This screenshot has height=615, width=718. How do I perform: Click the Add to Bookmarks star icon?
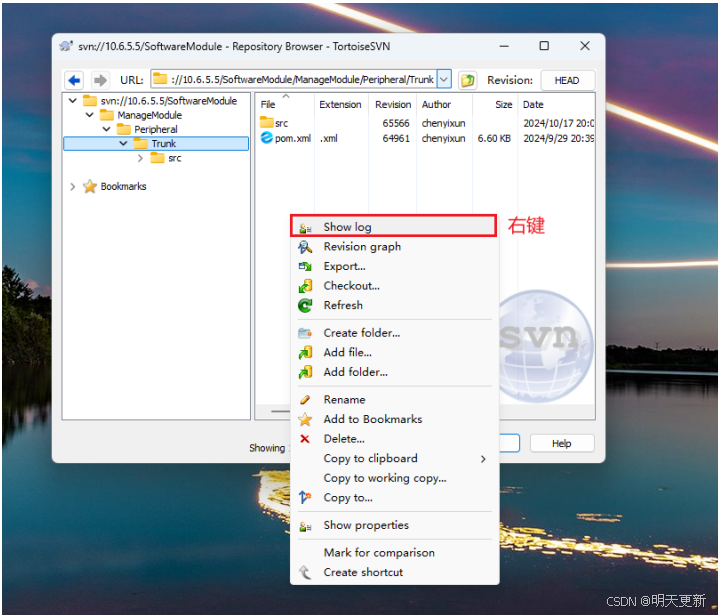[305, 419]
